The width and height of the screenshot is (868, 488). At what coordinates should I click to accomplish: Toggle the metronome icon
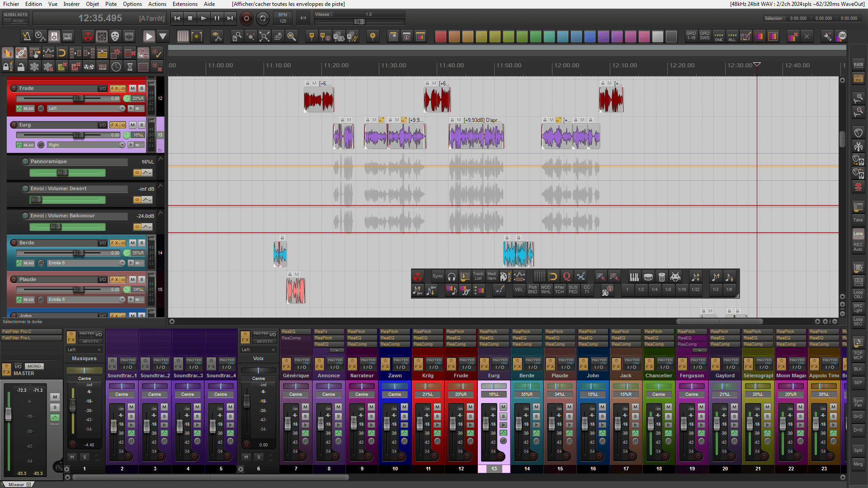[x=27, y=36]
